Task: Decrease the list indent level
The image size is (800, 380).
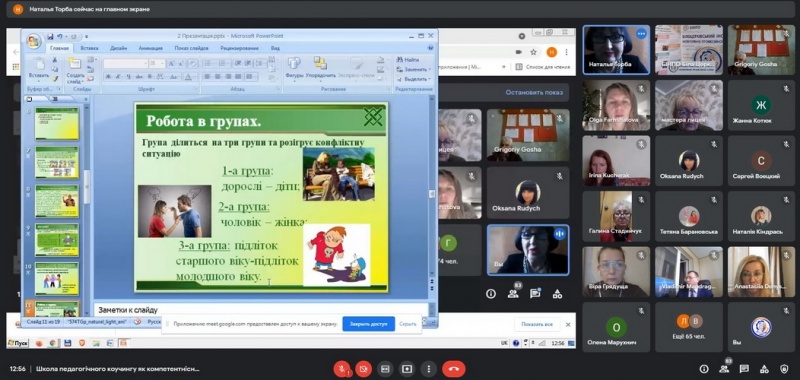Action: 237,64
